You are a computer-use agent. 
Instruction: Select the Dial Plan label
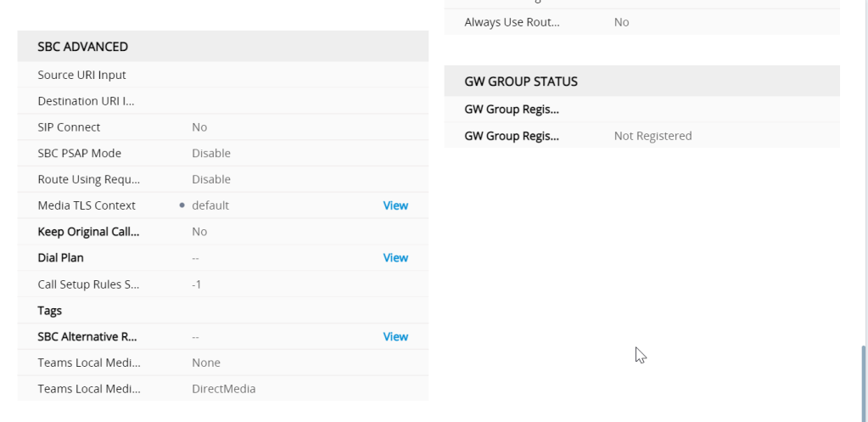point(60,258)
